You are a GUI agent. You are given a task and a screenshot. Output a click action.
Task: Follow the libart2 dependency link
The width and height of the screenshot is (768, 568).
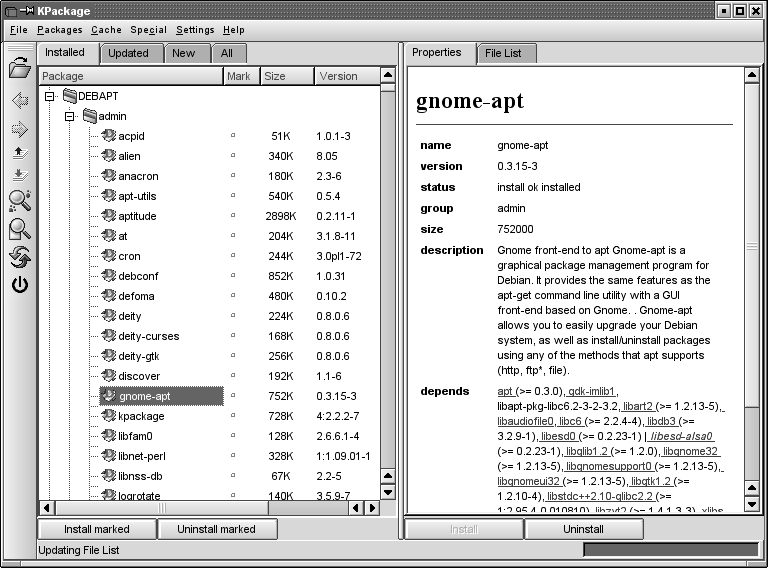[638, 406]
